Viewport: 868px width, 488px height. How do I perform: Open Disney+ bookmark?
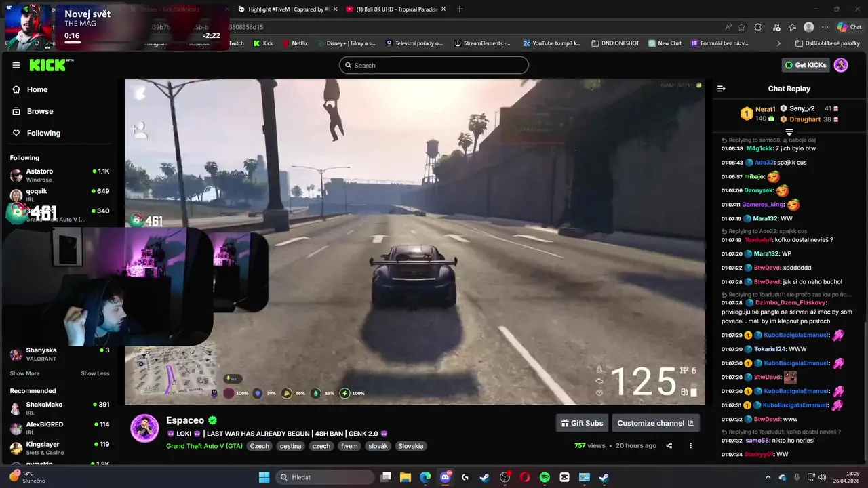coord(345,43)
